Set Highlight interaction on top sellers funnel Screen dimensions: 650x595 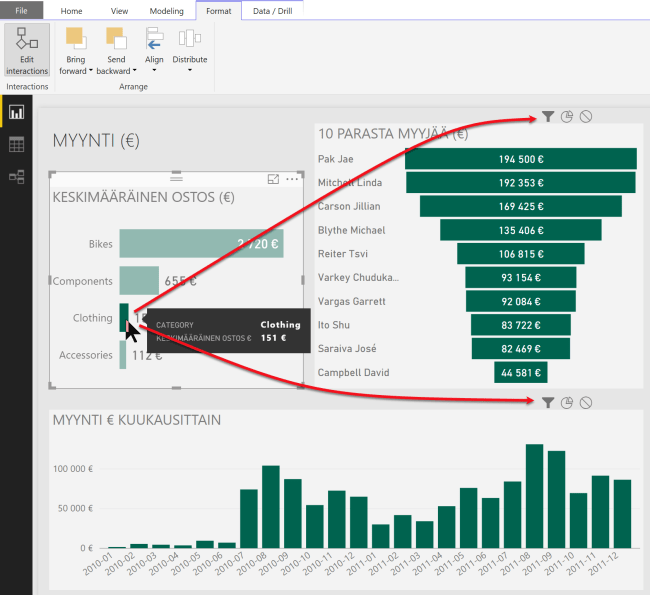567,117
